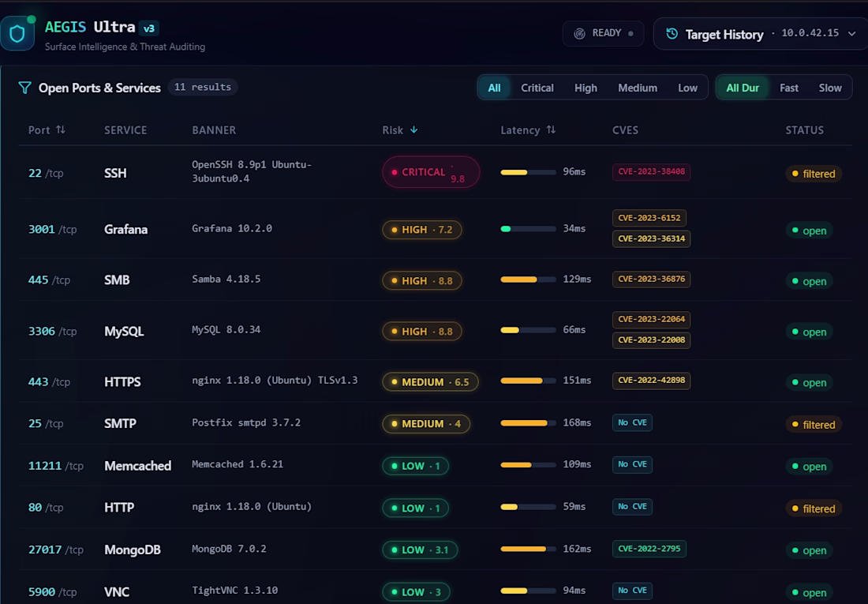The height and width of the screenshot is (604, 868).
Task: Select port 11211 /tcp
Action: (56, 466)
